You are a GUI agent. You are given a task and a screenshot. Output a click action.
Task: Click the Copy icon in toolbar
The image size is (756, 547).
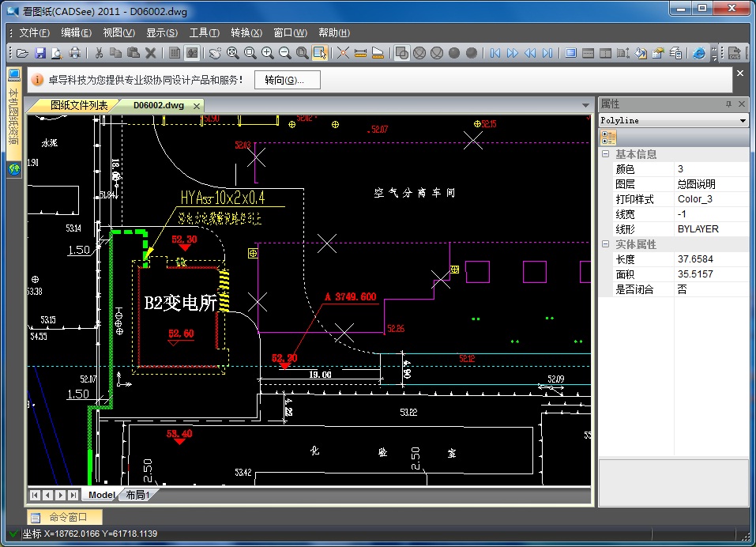pos(115,53)
